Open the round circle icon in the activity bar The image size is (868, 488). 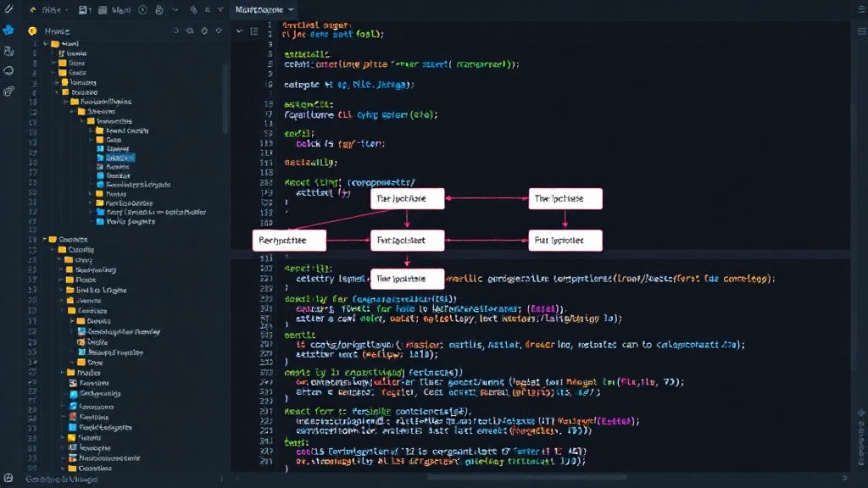tap(8, 71)
